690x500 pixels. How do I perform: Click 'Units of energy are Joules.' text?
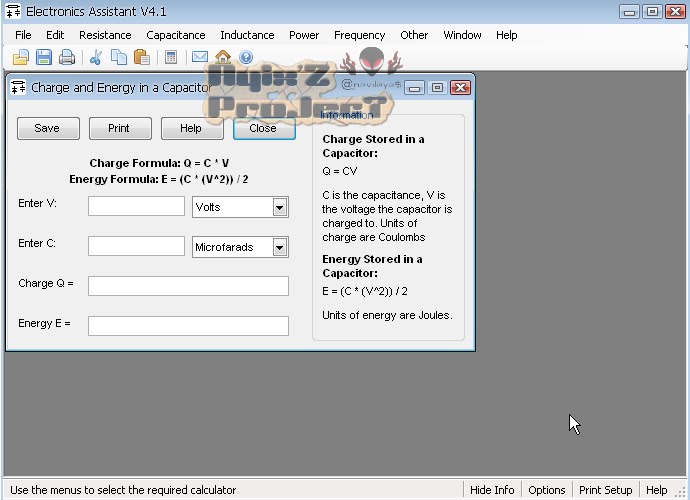click(x=387, y=315)
